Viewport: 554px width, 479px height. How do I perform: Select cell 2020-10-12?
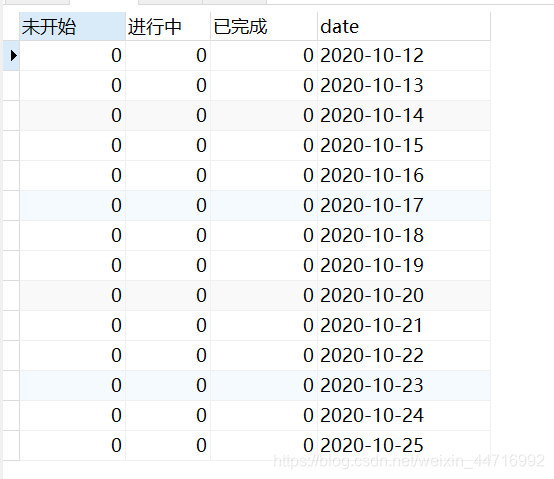[x=404, y=55]
